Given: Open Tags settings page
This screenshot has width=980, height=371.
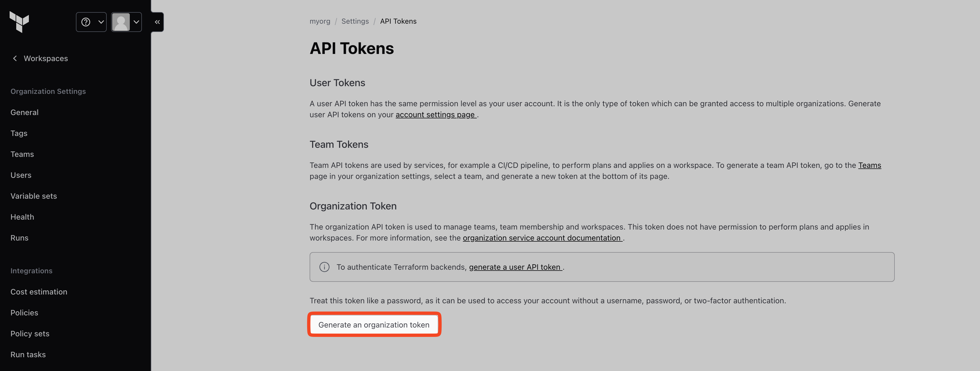Looking at the screenshot, I should point(19,133).
